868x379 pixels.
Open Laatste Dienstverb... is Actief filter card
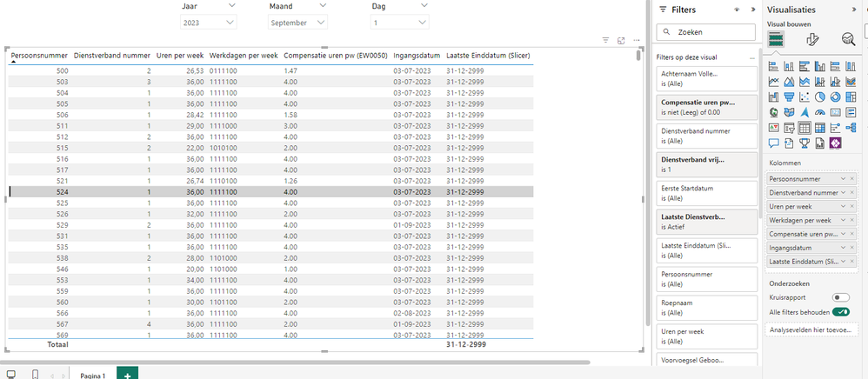[706, 222]
